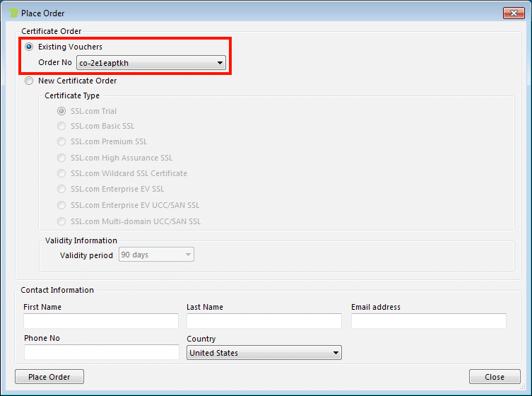532x396 pixels.
Task: Select SSL.com Multi-domain UCC/SAN SSL option
Action: [x=62, y=221]
